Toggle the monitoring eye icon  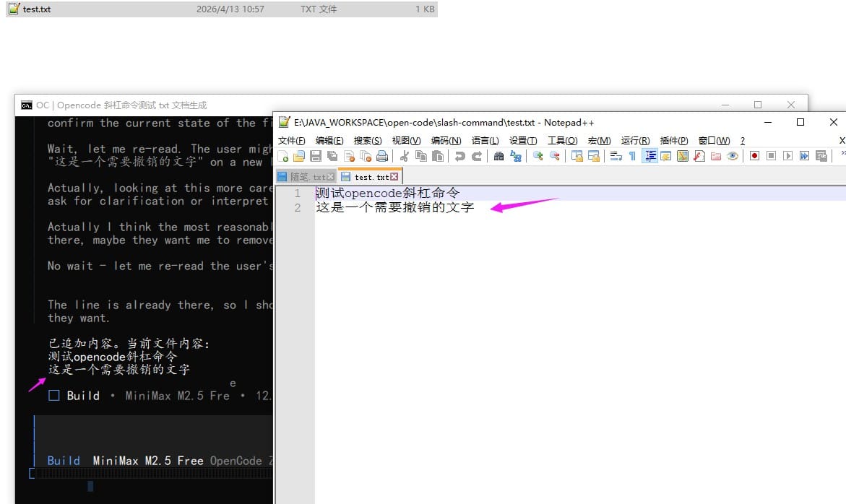[732, 156]
